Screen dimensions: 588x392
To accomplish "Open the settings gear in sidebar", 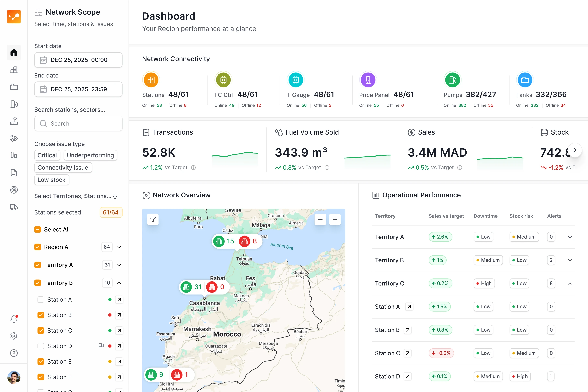I will 14,336.
